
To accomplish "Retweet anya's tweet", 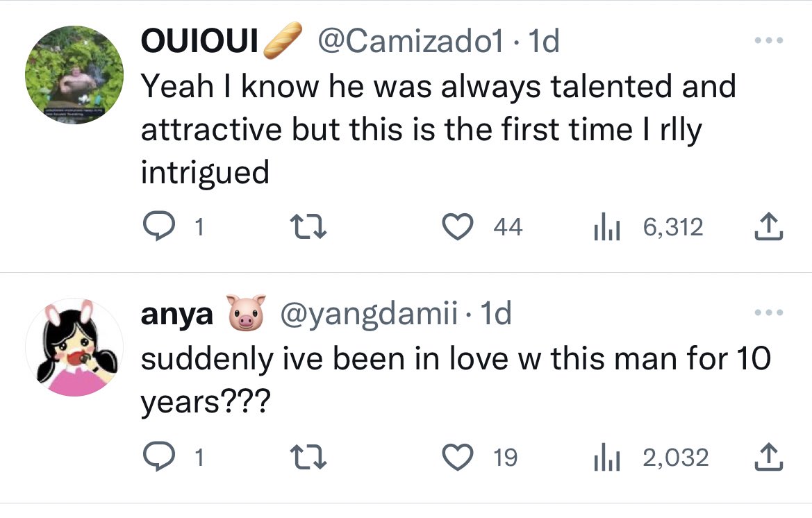I will [308, 458].
